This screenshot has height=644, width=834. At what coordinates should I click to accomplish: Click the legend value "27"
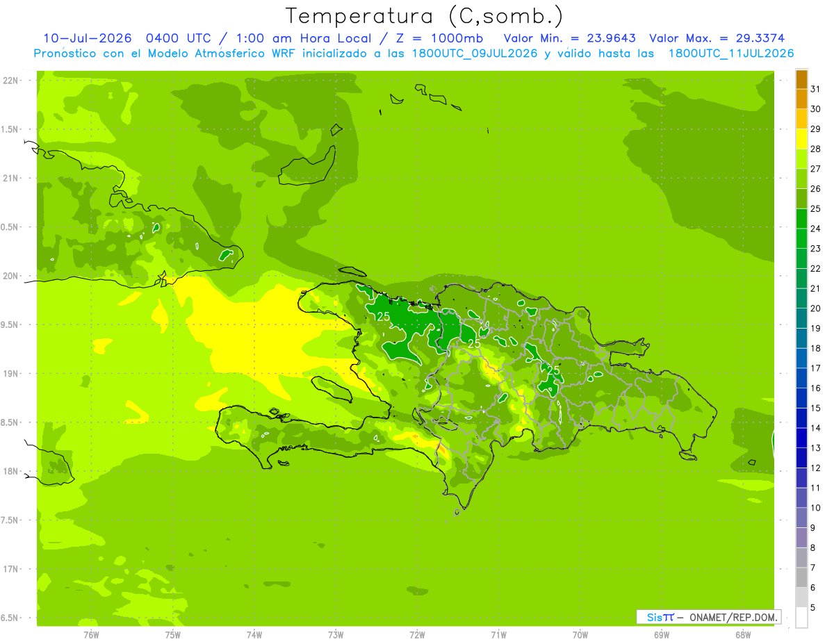(816, 169)
